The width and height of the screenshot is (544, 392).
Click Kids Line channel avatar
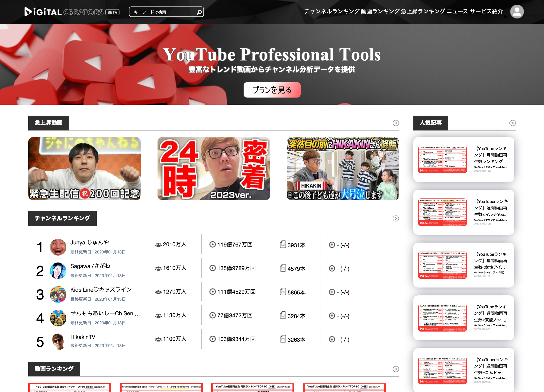click(58, 294)
